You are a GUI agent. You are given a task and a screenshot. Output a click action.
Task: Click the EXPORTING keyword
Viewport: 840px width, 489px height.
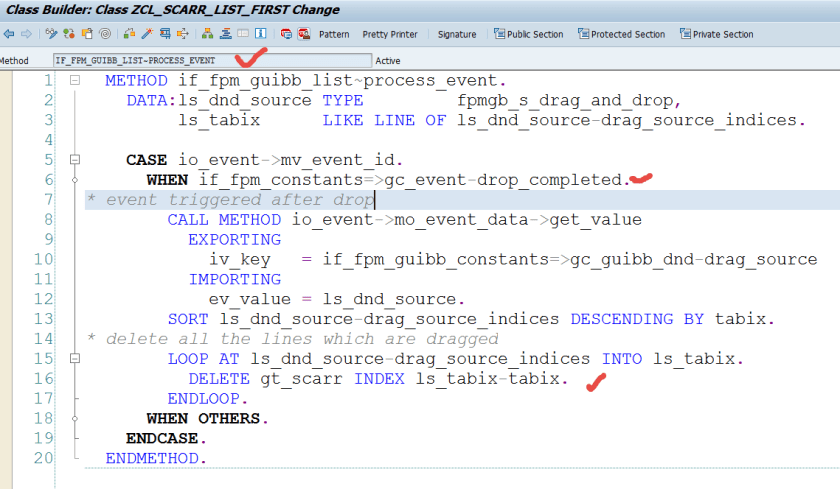pos(235,239)
